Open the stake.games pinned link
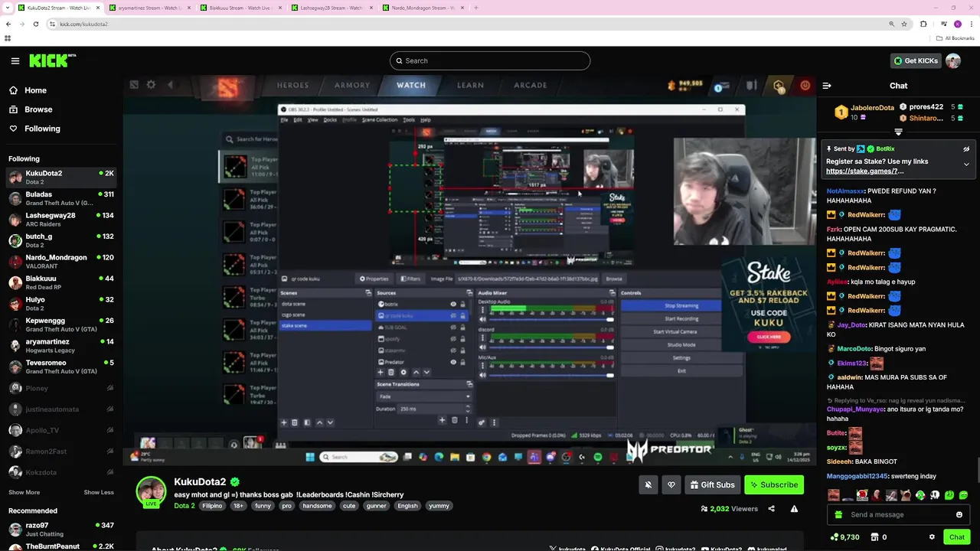Image resolution: width=980 pixels, height=551 pixels. pyautogui.click(x=865, y=171)
